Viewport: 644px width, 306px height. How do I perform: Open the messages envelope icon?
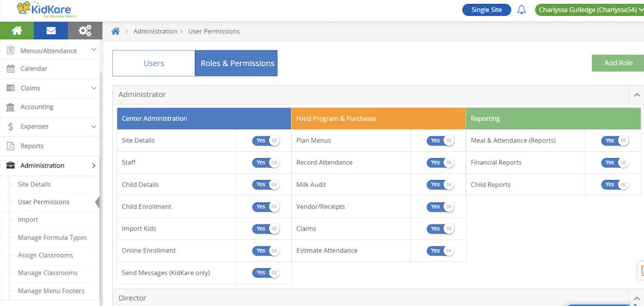pos(51,31)
